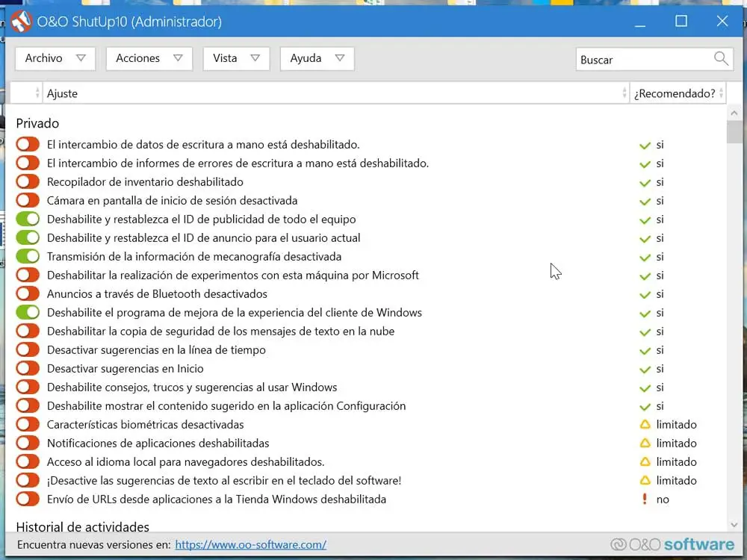Click sort arrows icon left of Ajuste header
The height and width of the screenshot is (560, 747).
pos(37,93)
